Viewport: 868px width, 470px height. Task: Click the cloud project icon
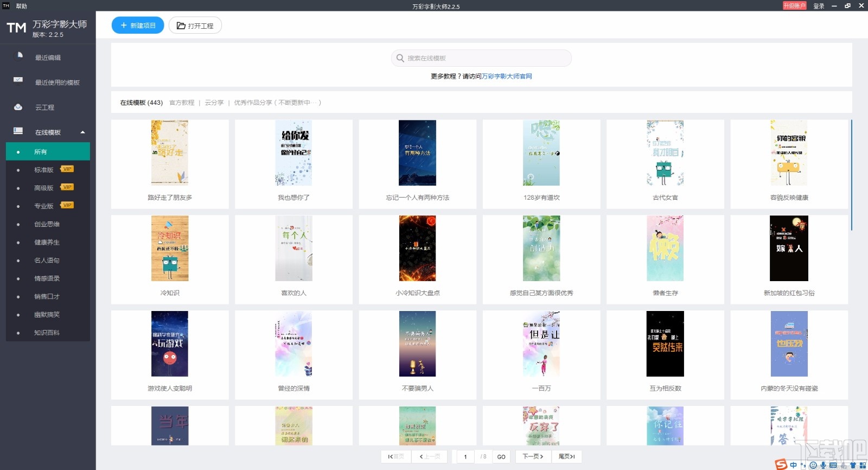pos(18,107)
